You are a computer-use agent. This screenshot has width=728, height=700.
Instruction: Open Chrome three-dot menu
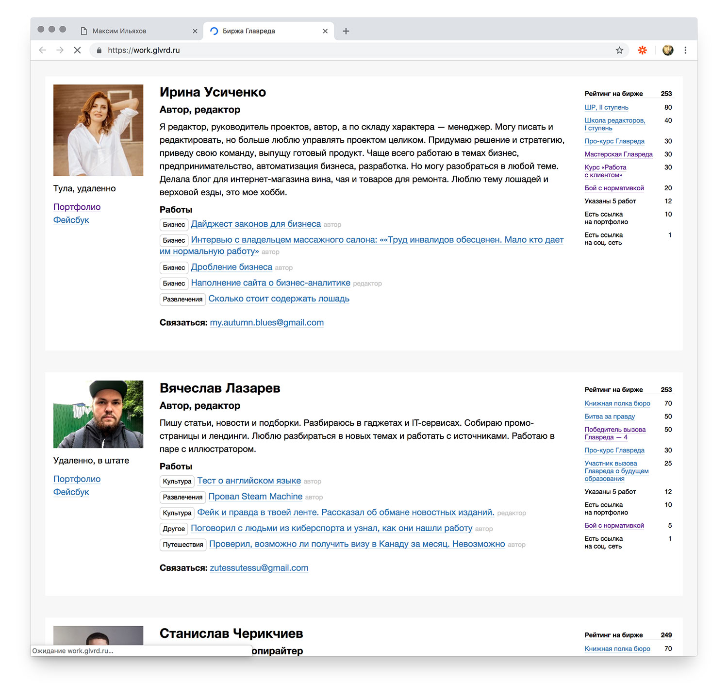(685, 50)
